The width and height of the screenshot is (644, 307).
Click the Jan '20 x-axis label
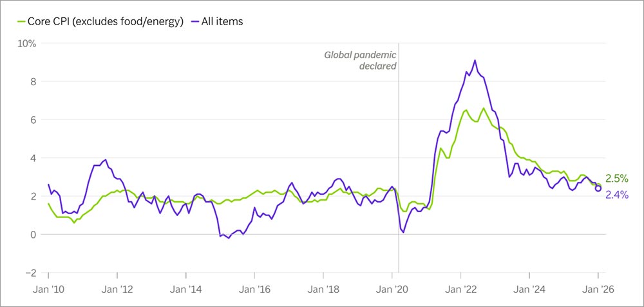pos(392,291)
